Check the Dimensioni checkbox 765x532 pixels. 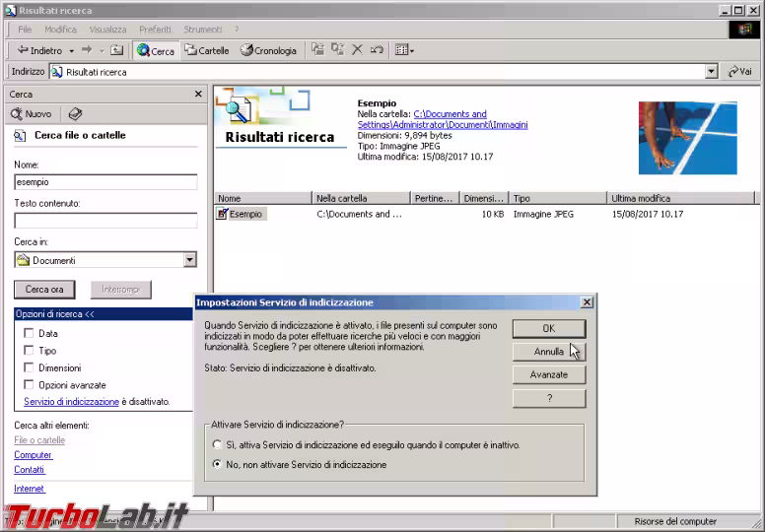tap(29, 368)
